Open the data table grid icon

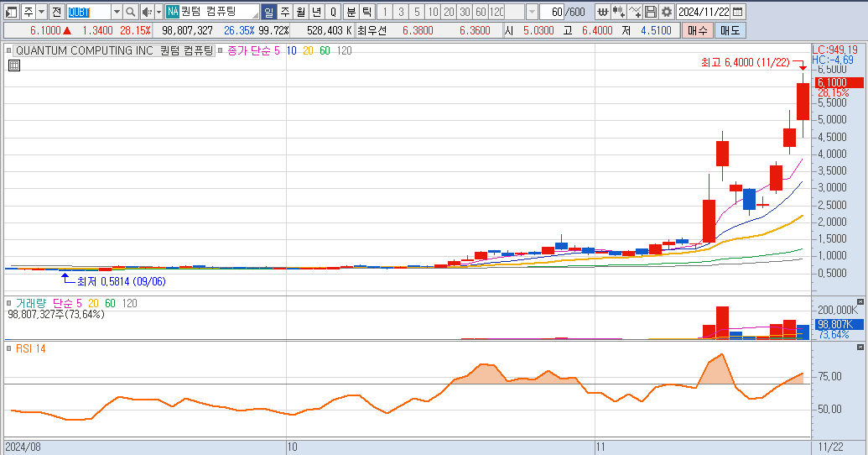point(14,65)
